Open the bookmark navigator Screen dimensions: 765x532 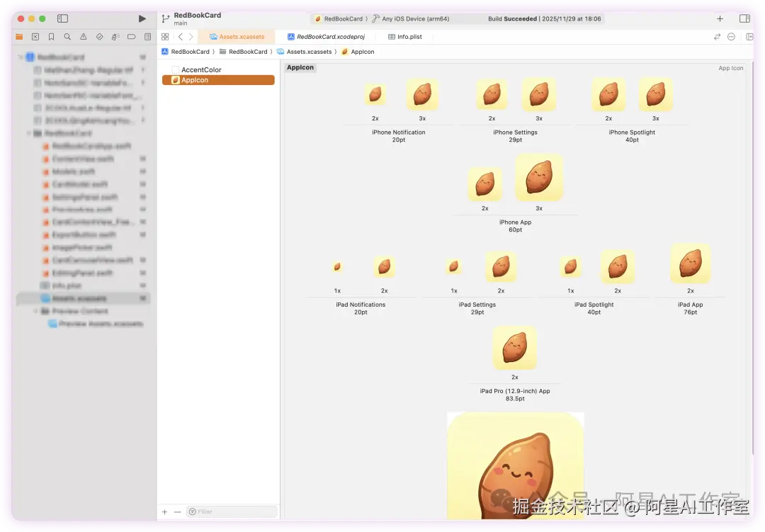51,37
